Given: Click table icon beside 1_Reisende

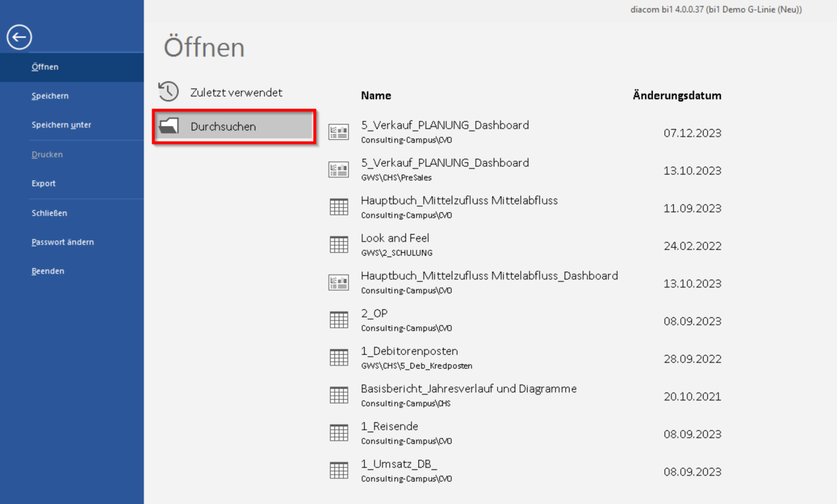Looking at the screenshot, I should click(339, 433).
